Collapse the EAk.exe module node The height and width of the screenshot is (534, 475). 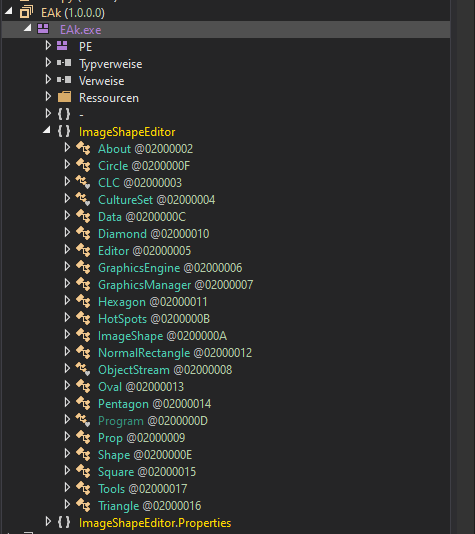click(x=28, y=28)
